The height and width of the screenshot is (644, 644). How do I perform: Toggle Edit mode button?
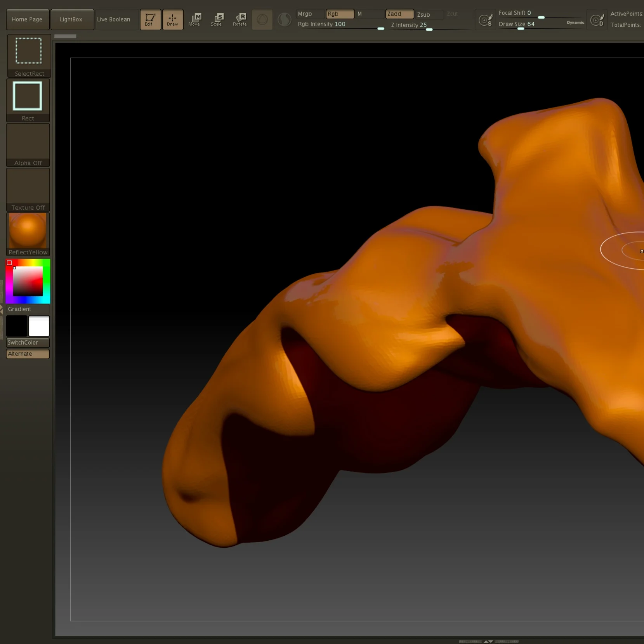[x=150, y=19]
